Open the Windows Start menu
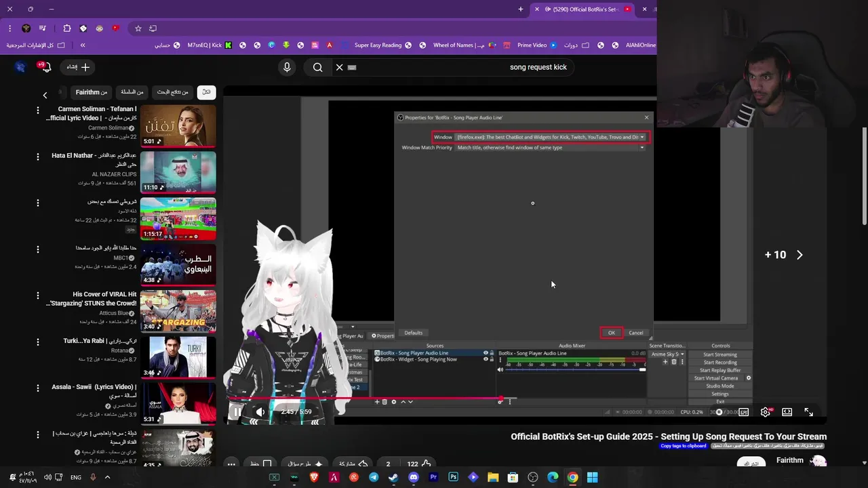Screen dimensions: 868x488 (x=592, y=477)
